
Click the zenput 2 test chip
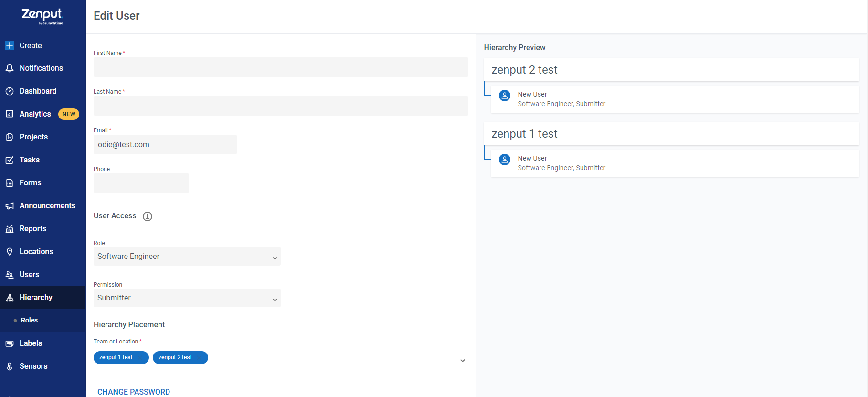click(180, 357)
